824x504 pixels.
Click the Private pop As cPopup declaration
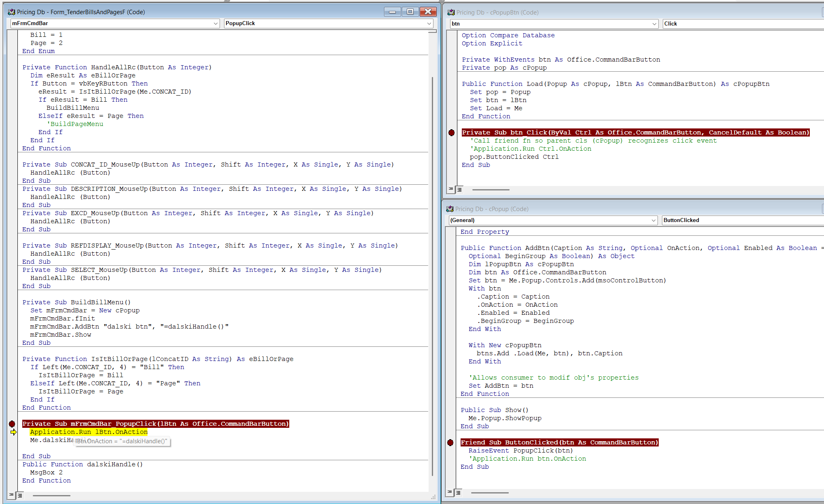coord(504,68)
